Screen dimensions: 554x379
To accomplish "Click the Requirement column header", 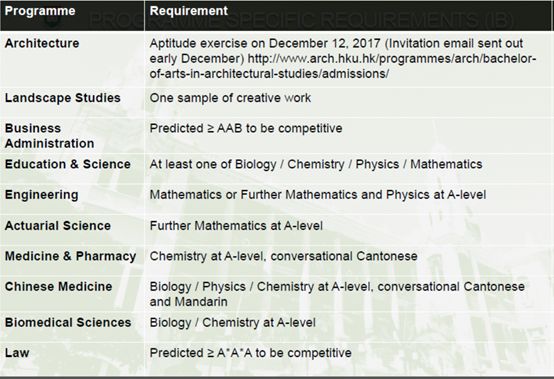I will (x=188, y=11).
